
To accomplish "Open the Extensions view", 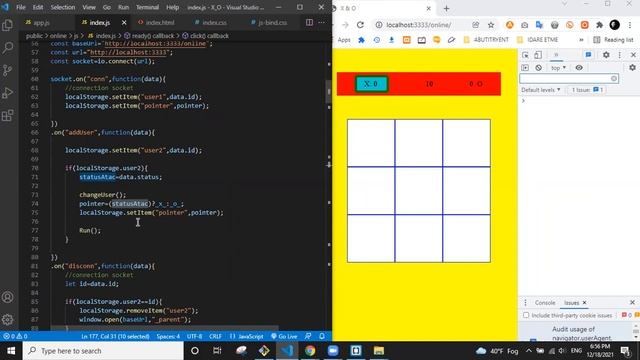I will click(x=7, y=115).
